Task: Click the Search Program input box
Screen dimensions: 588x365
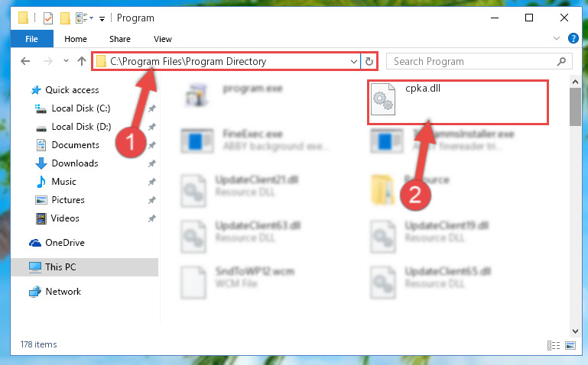Action: click(x=473, y=61)
